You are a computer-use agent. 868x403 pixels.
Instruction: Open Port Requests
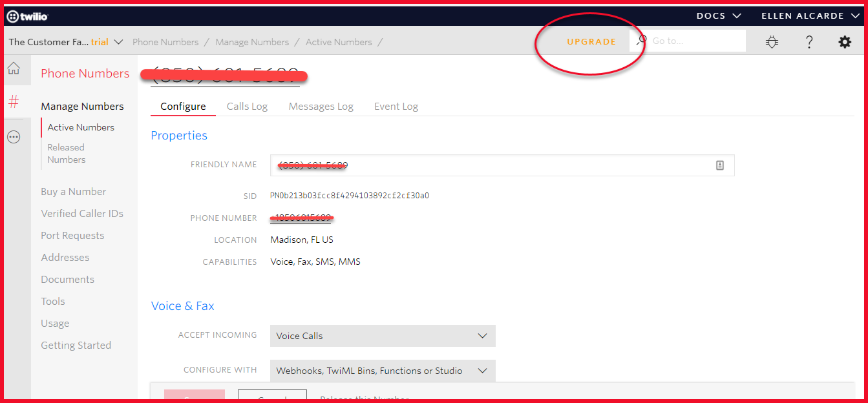click(72, 236)
